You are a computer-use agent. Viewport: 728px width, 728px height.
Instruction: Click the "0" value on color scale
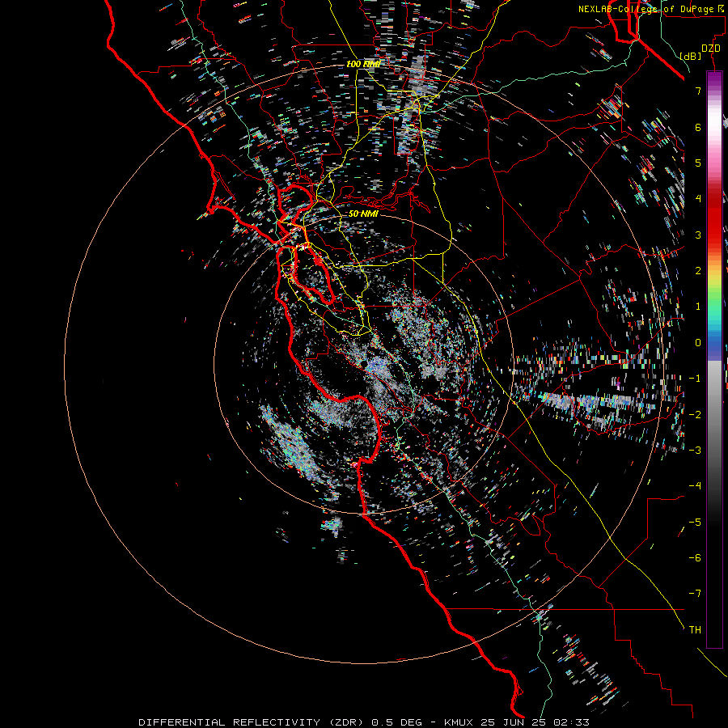(698, 343)
